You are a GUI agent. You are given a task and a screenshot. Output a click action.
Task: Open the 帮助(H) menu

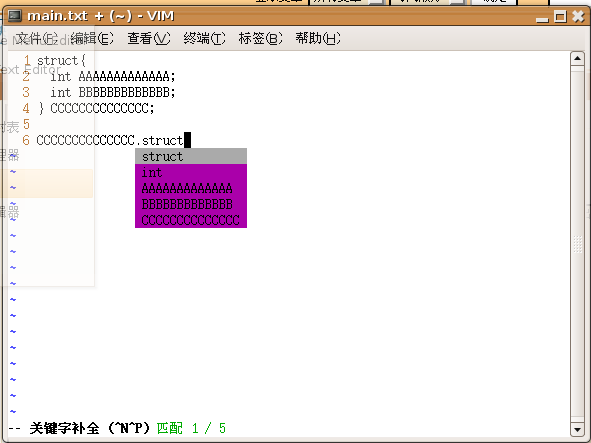(318, 38)
